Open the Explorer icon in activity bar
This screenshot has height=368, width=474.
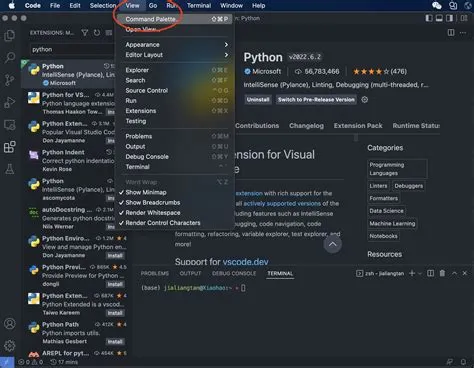(10, 36)
